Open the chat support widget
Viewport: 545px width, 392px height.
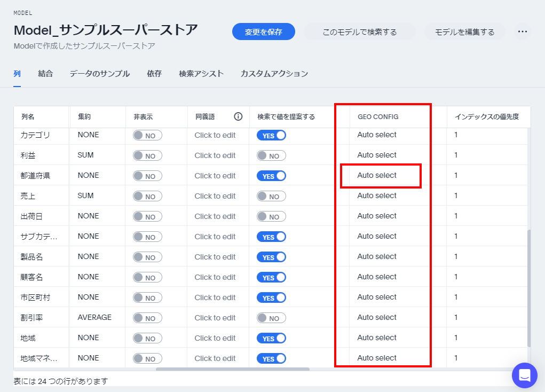click(524, 375)
